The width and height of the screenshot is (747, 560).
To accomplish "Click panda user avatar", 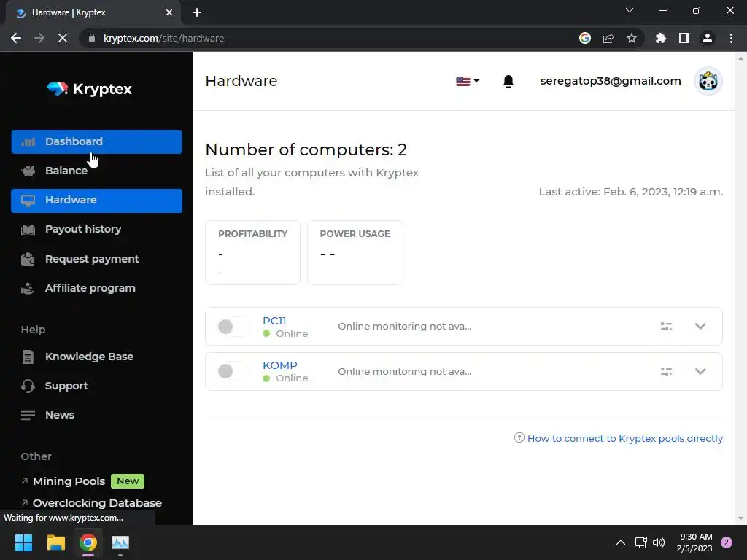I will tap(708, 81).
